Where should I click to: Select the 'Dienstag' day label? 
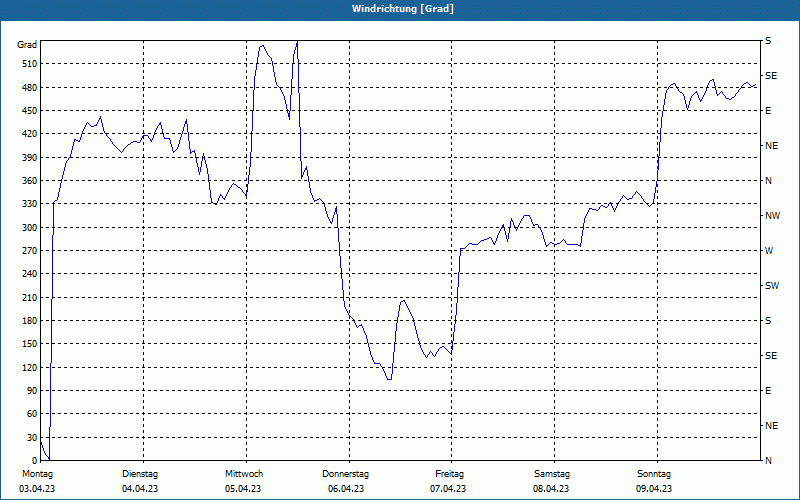click(140, 474)
